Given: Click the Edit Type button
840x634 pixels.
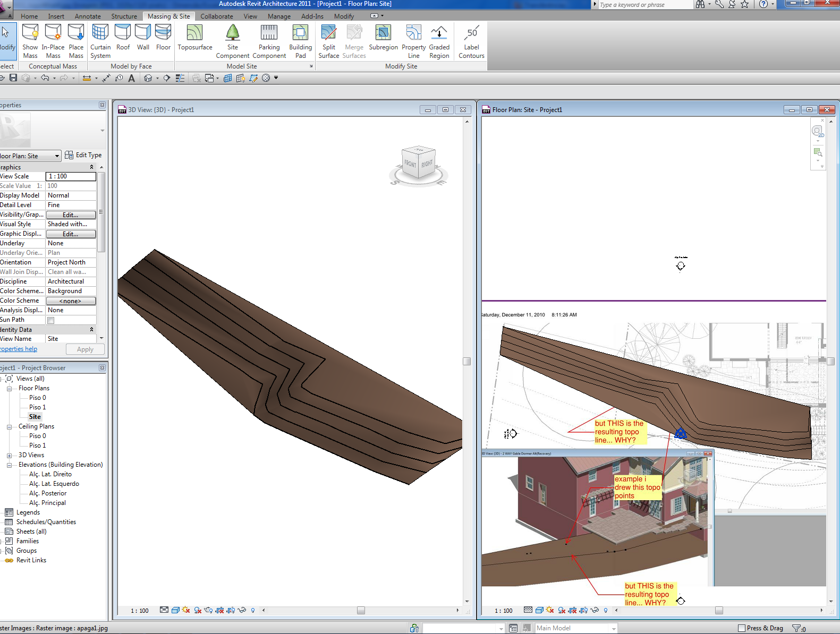Looking at the screenshot, I should point(83,156).
